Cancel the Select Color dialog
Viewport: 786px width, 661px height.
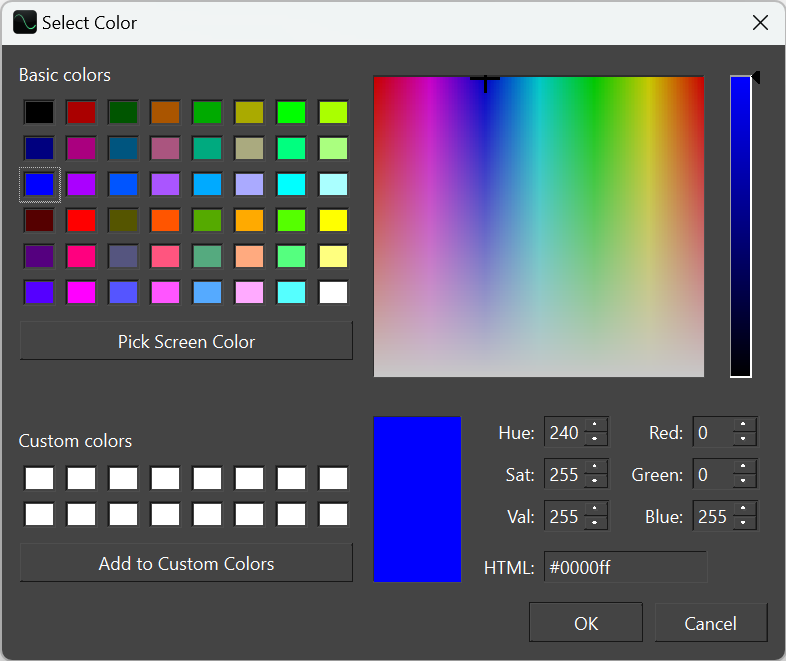pos(710,623)
